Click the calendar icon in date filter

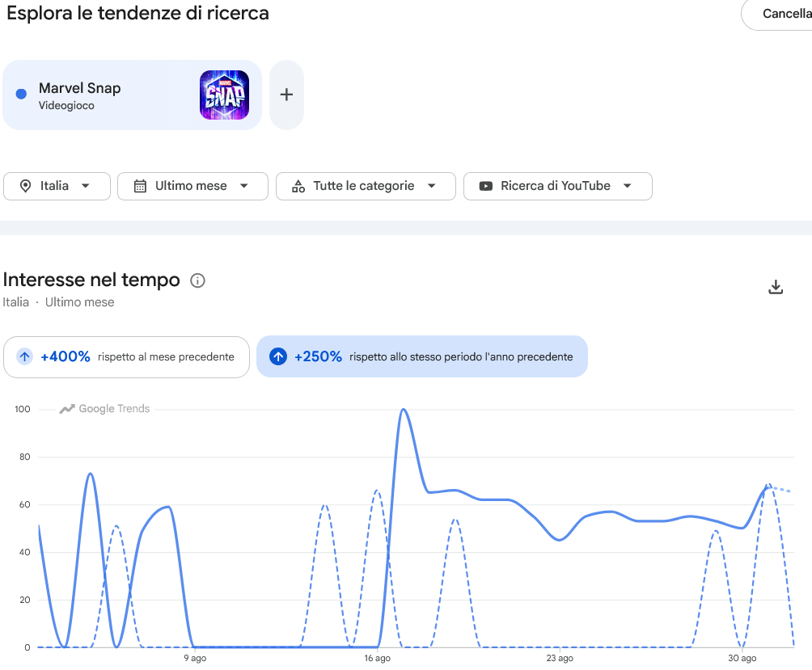coord(140,186)
